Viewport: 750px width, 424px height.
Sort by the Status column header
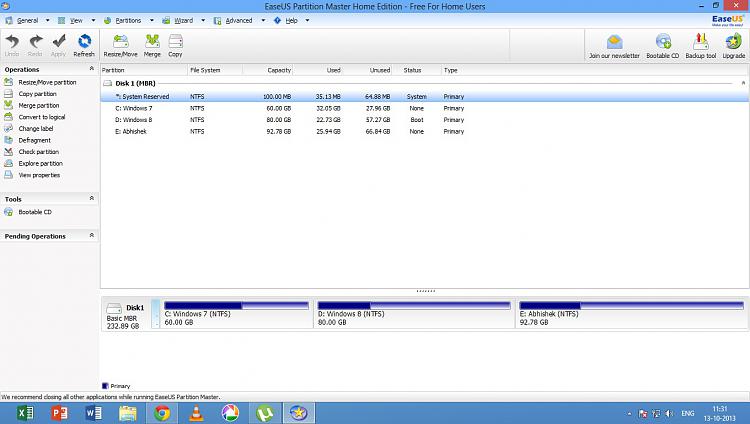[417, 70]
